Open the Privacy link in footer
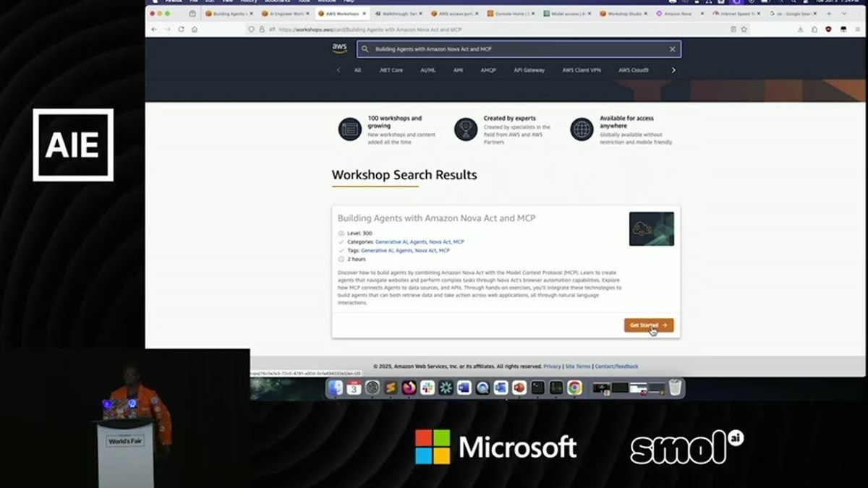 tap(552, 367)
